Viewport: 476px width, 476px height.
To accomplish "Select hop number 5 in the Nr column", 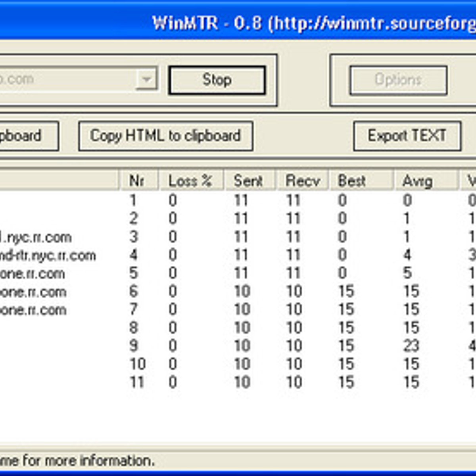I will coord(134,273).
